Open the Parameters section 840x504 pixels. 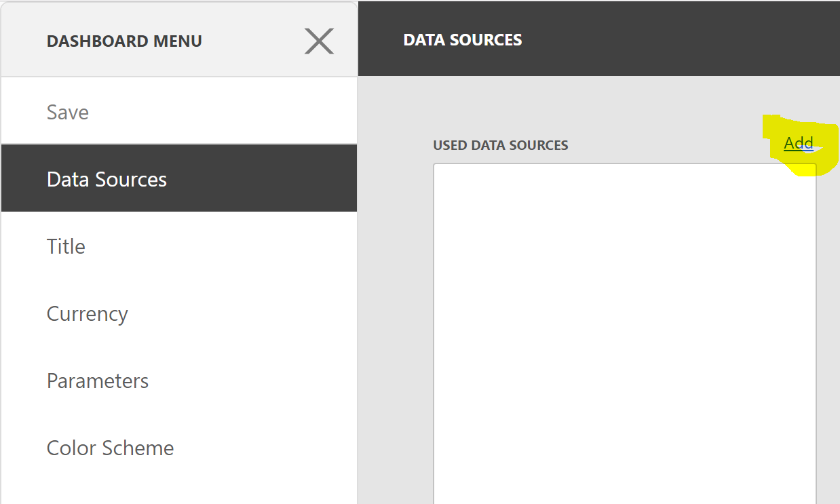point(98,381)
